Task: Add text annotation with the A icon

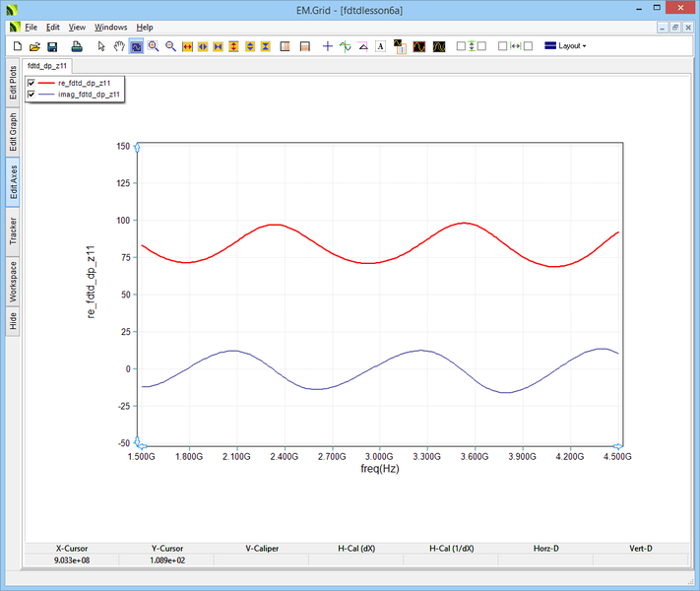Action: click(380, 46)
